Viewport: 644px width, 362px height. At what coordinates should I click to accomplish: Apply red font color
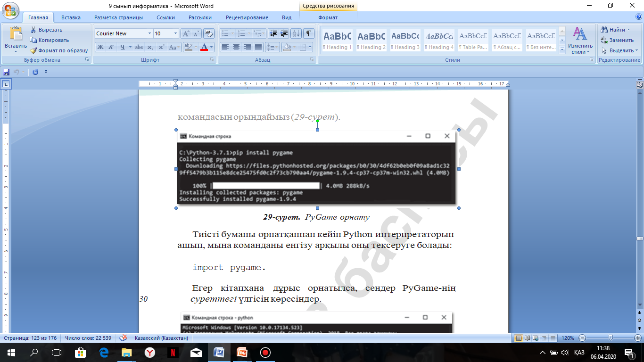tap(204, 47)
